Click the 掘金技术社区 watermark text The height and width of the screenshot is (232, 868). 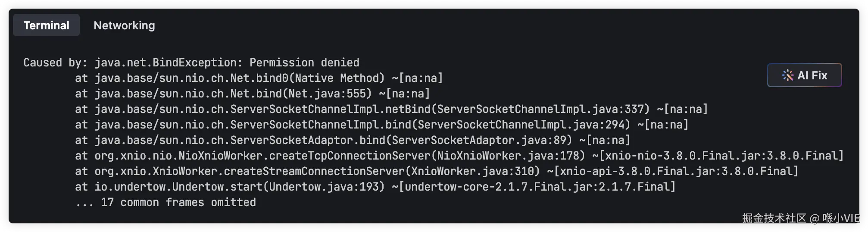(x=774, y=218)
